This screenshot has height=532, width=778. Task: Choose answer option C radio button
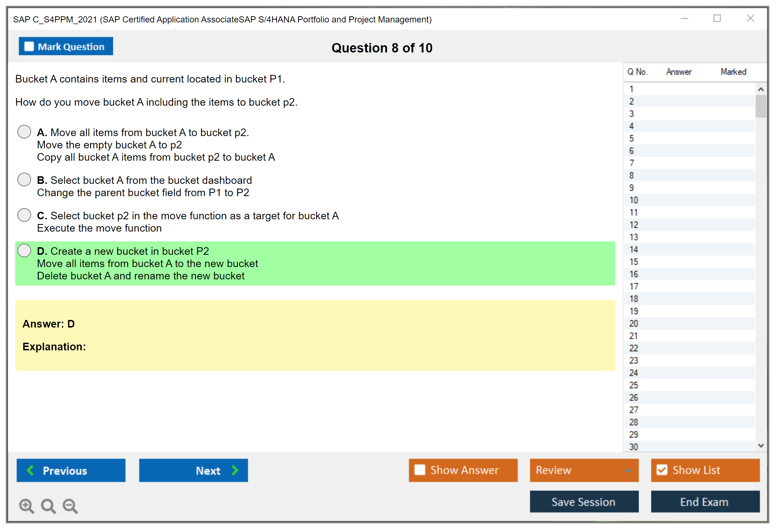pos(24,215)
